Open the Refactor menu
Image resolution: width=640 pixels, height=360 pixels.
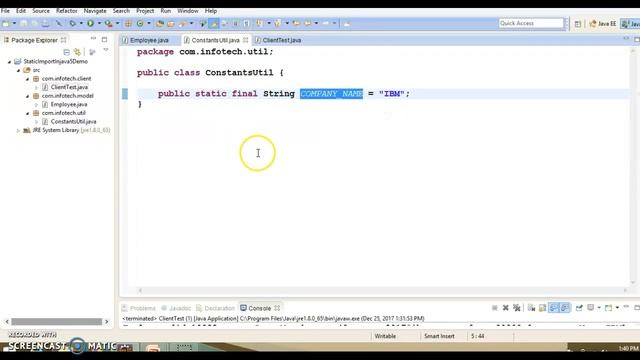[x=67, y=11]
